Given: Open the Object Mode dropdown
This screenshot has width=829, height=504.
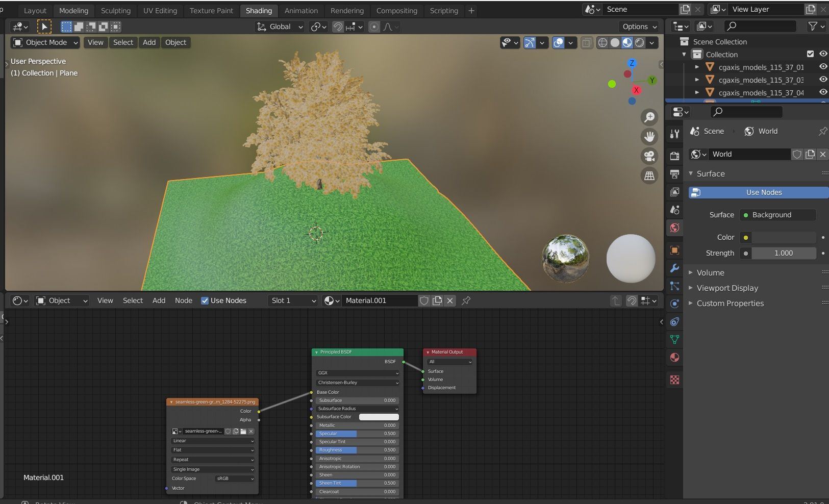Looking at the screenshot, I should coord(45,42).
